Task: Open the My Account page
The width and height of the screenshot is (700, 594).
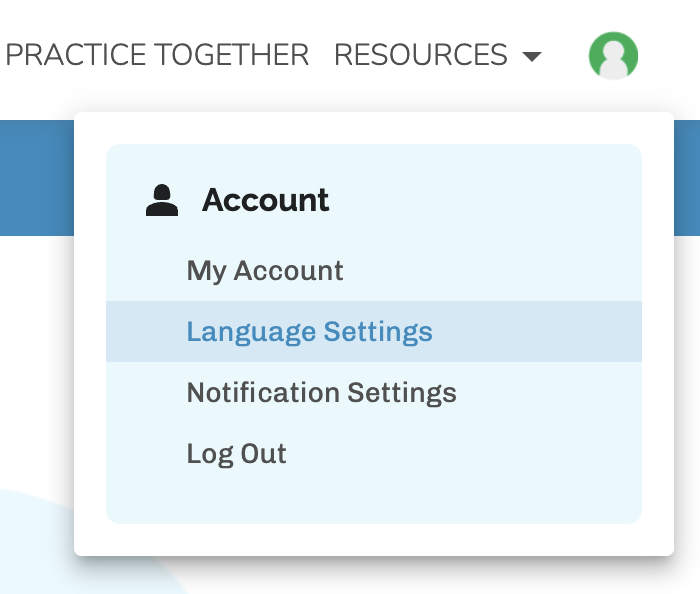Action: [x=265, y=271]
